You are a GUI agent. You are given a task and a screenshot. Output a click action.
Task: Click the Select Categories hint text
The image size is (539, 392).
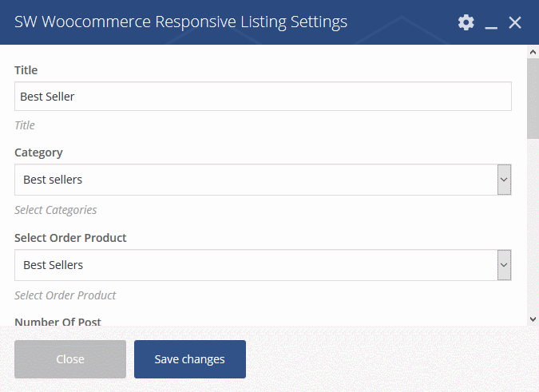point(56,210)
